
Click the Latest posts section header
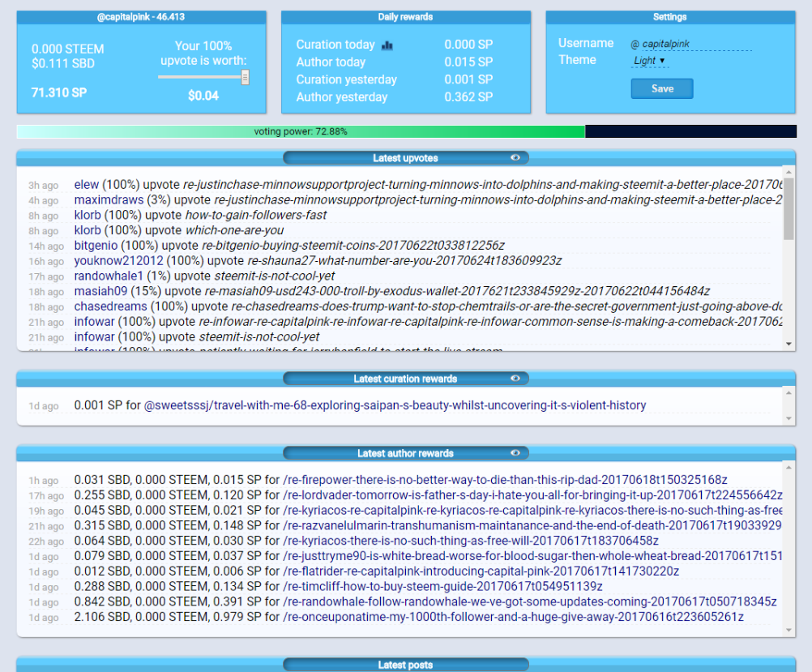(x=405, y=665)
